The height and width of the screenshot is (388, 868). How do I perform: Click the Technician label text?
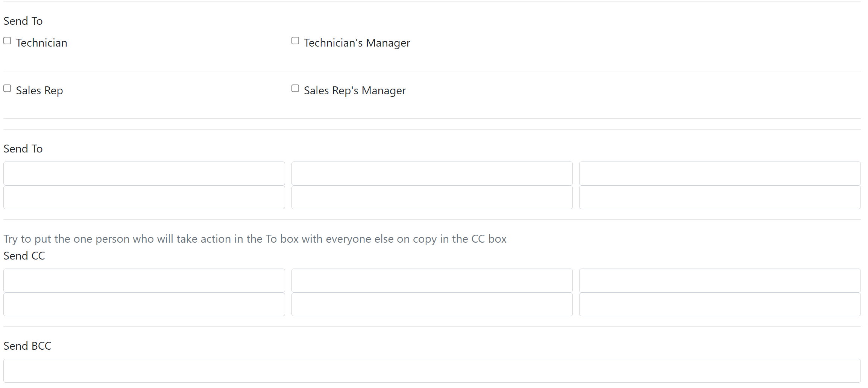click(42, 43)
